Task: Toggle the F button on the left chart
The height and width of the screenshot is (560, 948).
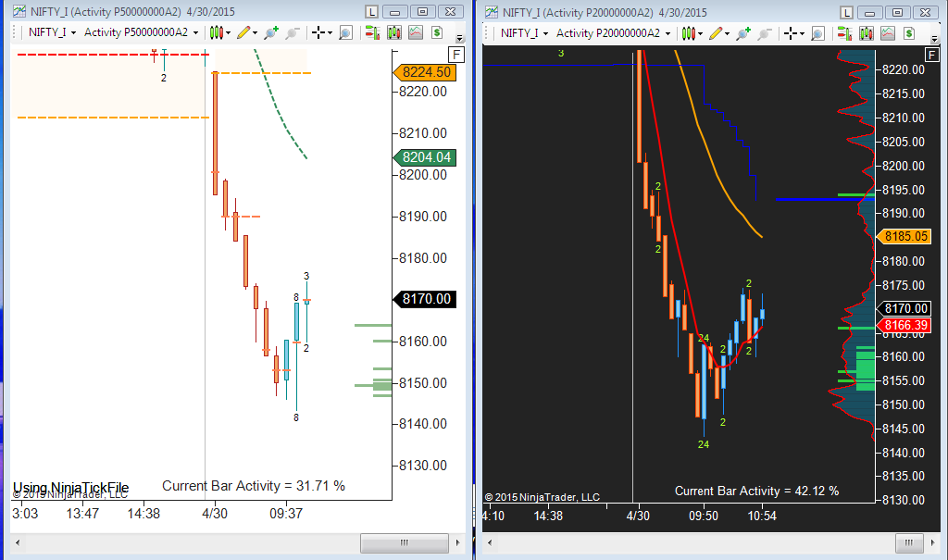Action: pyautogui.click(x=456, y=55)
